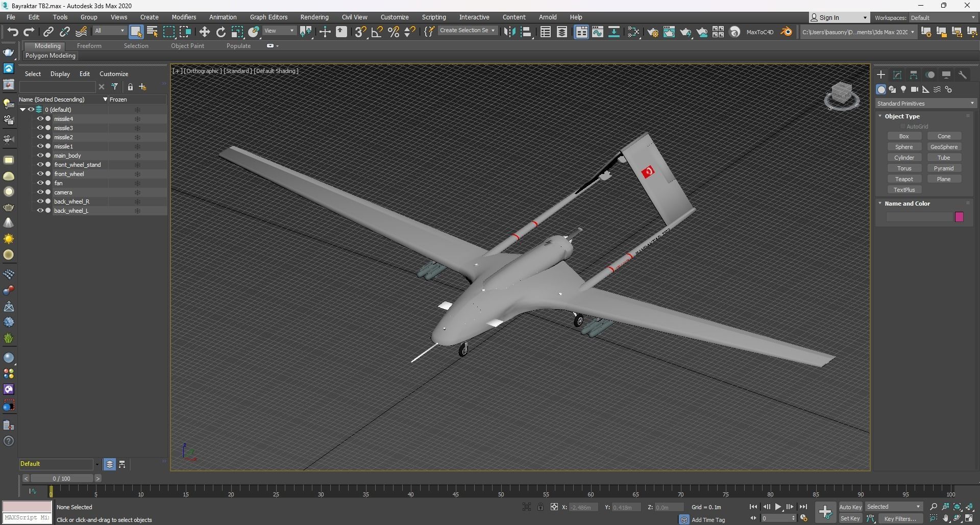
Task: Open the Rendering menu
Action: click(x=314, y=17)
